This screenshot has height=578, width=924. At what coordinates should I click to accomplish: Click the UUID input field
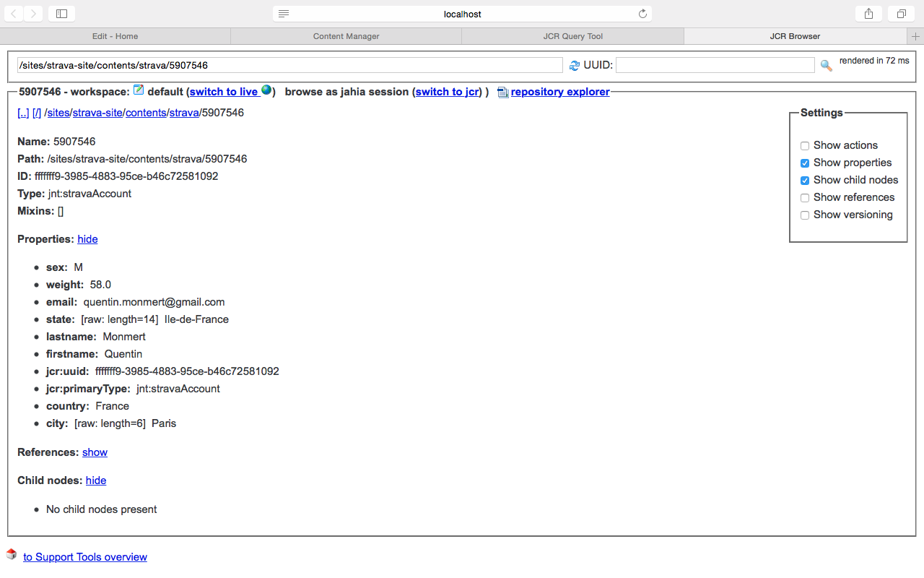coord(715,65)
